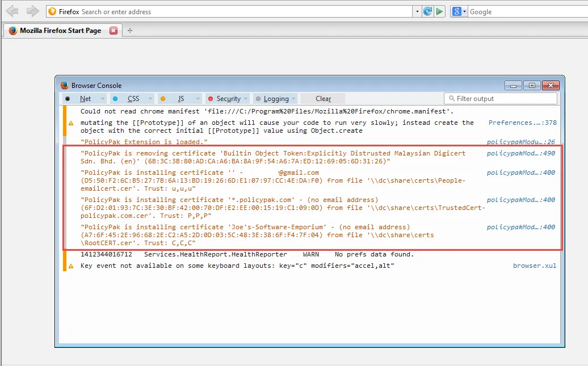The image size is (588, 366).
Task: Select the 'removing certificate' Malaysian Digicert message
Action: [x=273, y=157]
